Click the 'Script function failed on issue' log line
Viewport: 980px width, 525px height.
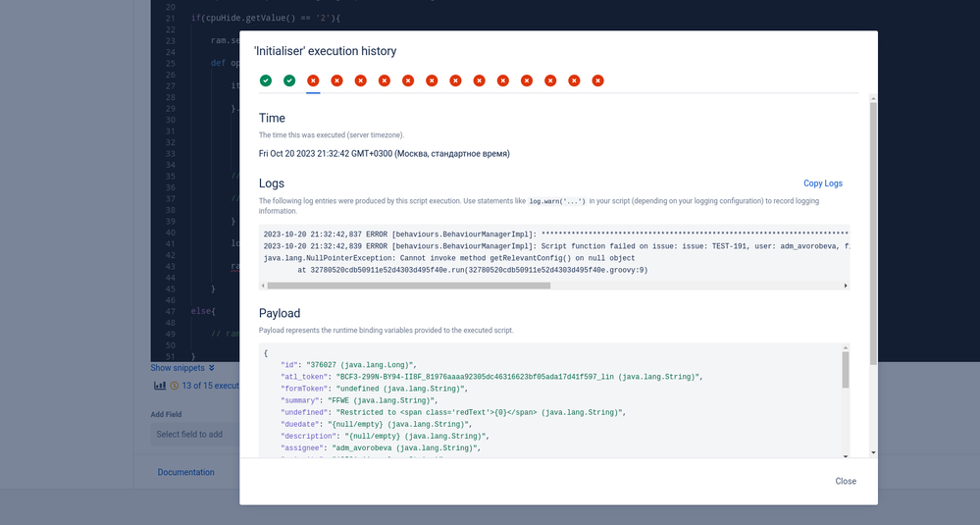(x=556, y=246)
